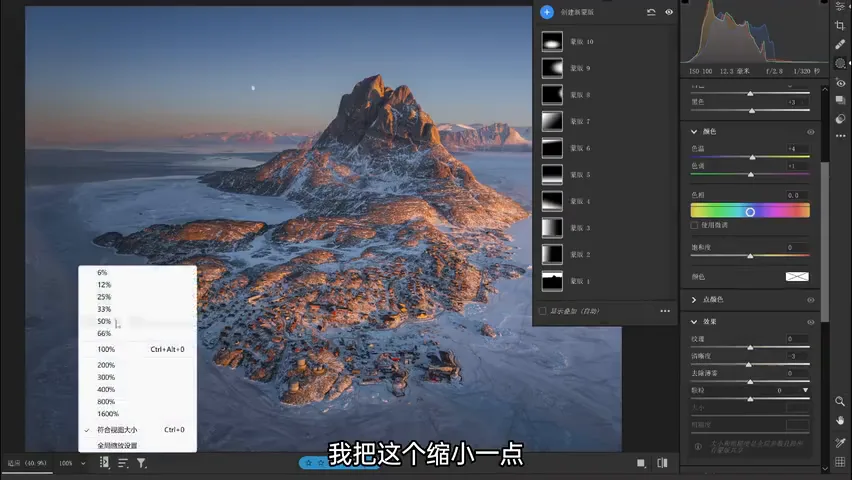Screen dimensions: 852x480
Task: Enable the 显示叠加 show overlay checkbox
Action: pos(542,311)
